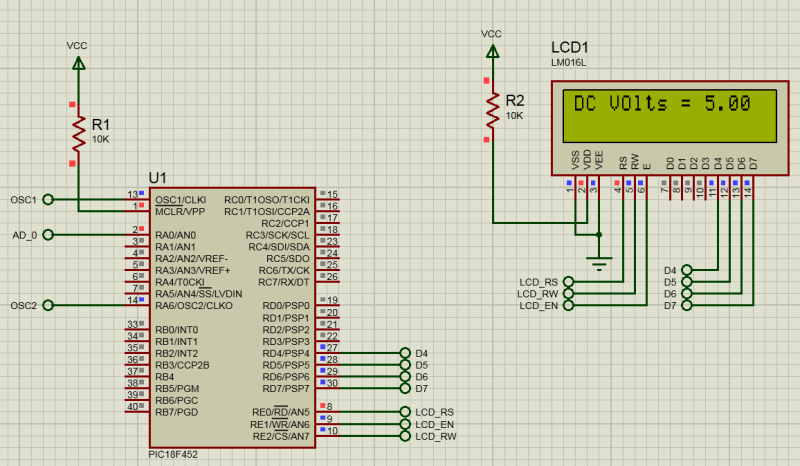
Task: Click the RC7/RX/DT pin name
Action: click(x=284, y=282)
